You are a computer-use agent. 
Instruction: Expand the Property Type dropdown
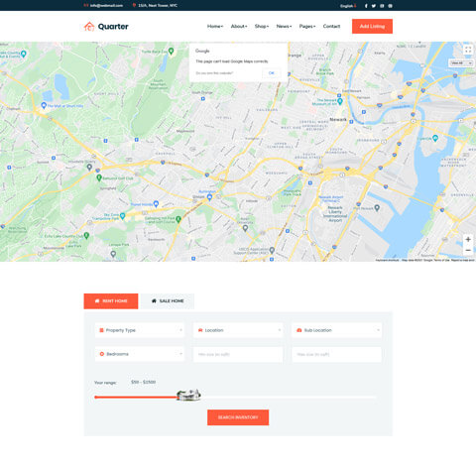pyautogui.click(x=140, y=330)
